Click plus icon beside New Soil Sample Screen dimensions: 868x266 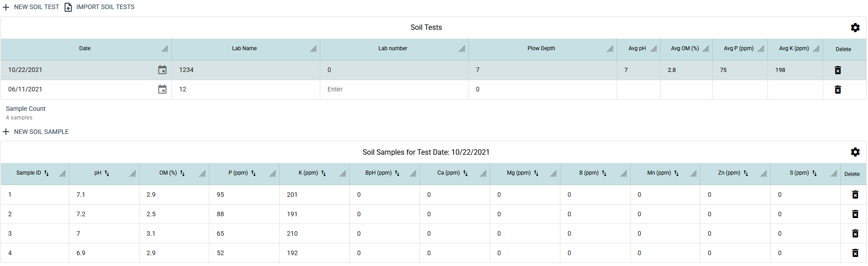point(6,132)
